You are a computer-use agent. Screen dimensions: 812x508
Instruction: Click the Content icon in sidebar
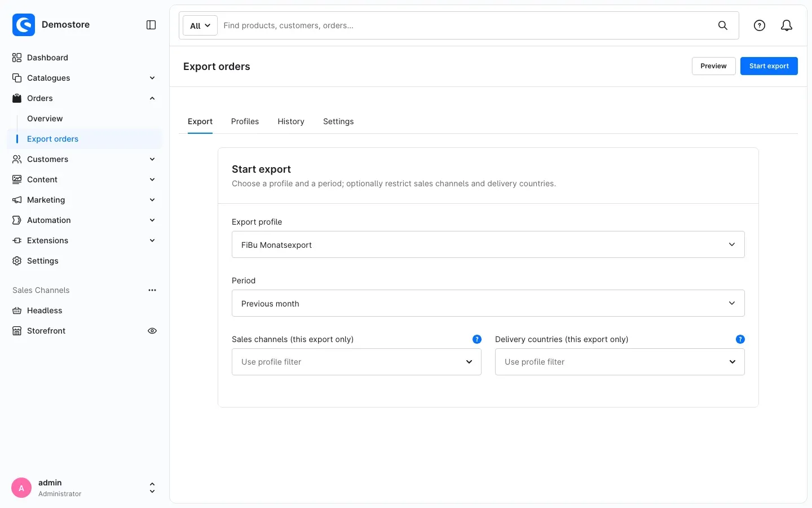(17, 179)
